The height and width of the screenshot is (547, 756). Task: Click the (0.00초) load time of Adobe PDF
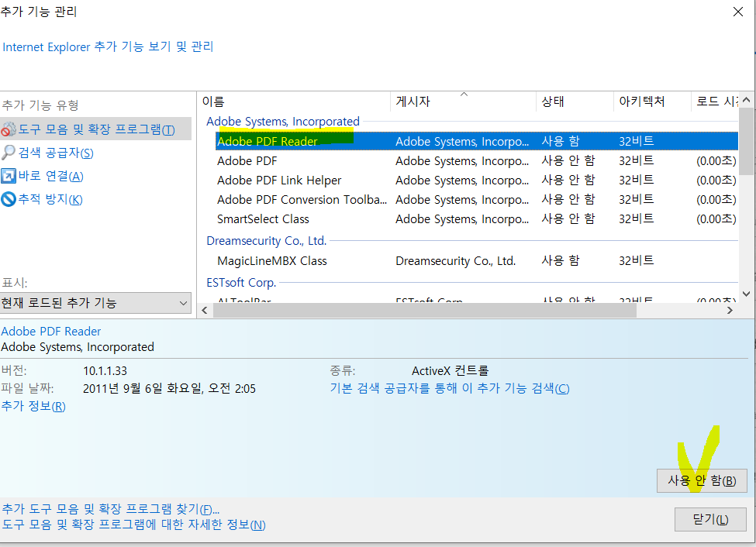tap(716, 160)
